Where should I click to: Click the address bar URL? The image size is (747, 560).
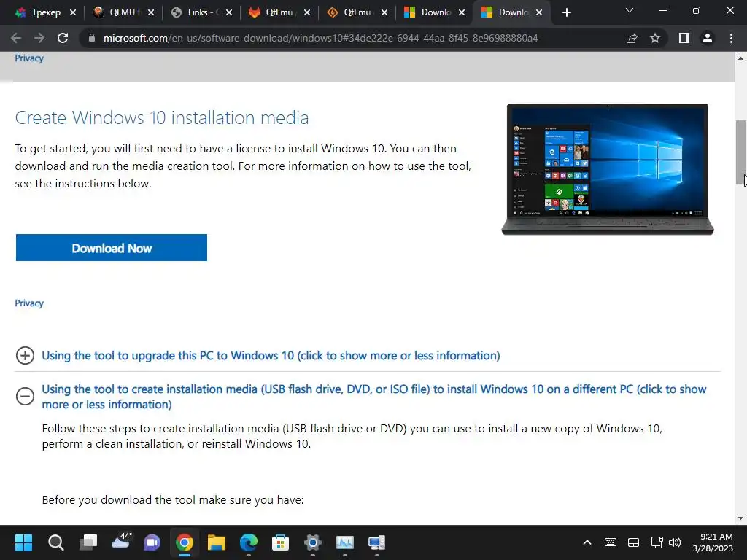[x=321, y=38]
